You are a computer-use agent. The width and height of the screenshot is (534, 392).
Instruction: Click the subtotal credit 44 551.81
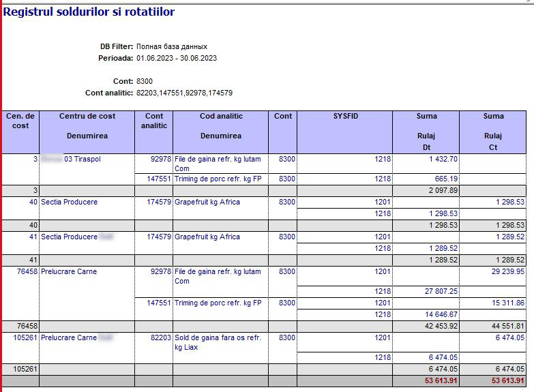point(508,326)
